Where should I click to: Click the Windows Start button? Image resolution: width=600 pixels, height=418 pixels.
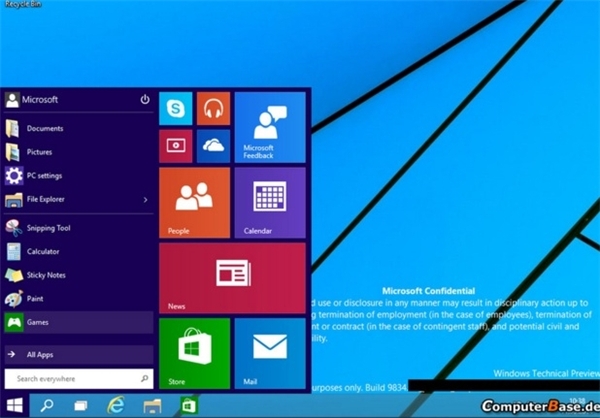coord(15,405)
